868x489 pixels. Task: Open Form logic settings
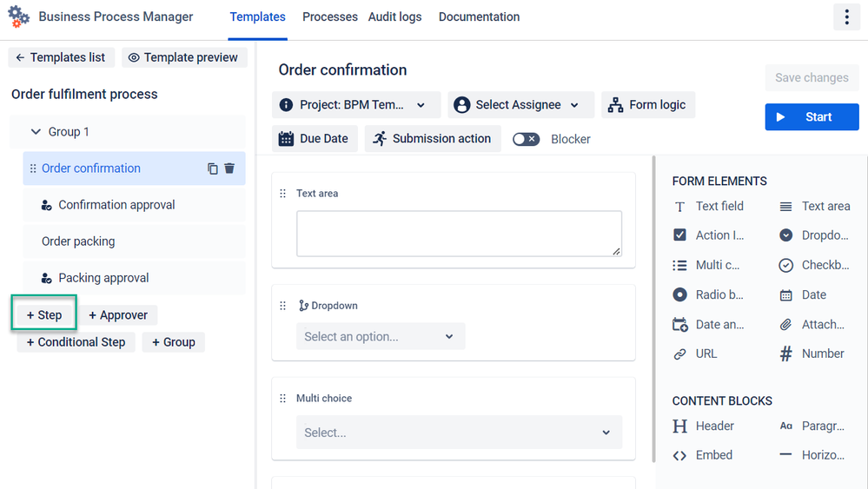click(647, 104)
